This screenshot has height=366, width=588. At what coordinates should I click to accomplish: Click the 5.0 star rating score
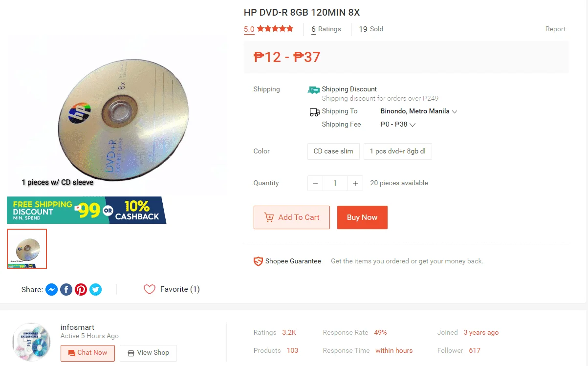(x=249, y=29)
